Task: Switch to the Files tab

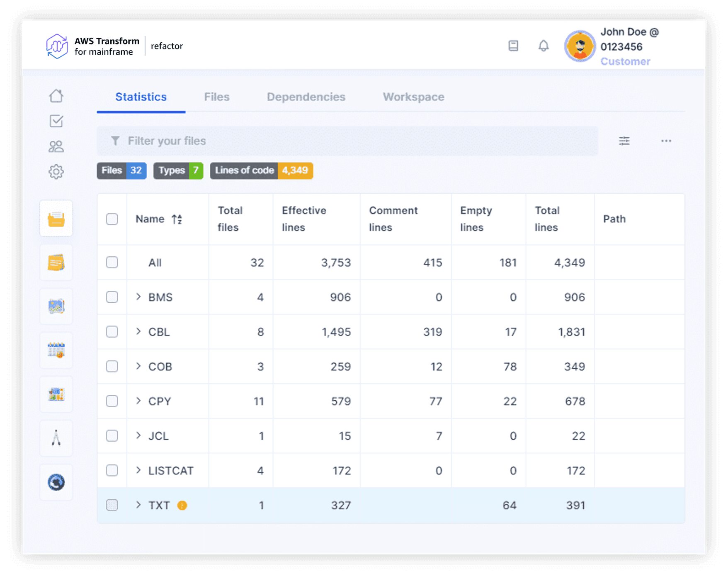Action: coord(216,97)
